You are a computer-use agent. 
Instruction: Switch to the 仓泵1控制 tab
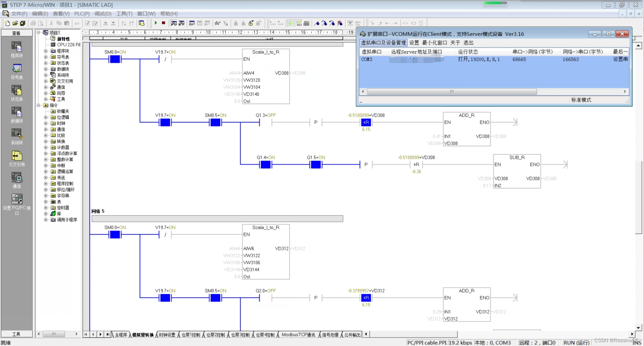pos(190,335)
